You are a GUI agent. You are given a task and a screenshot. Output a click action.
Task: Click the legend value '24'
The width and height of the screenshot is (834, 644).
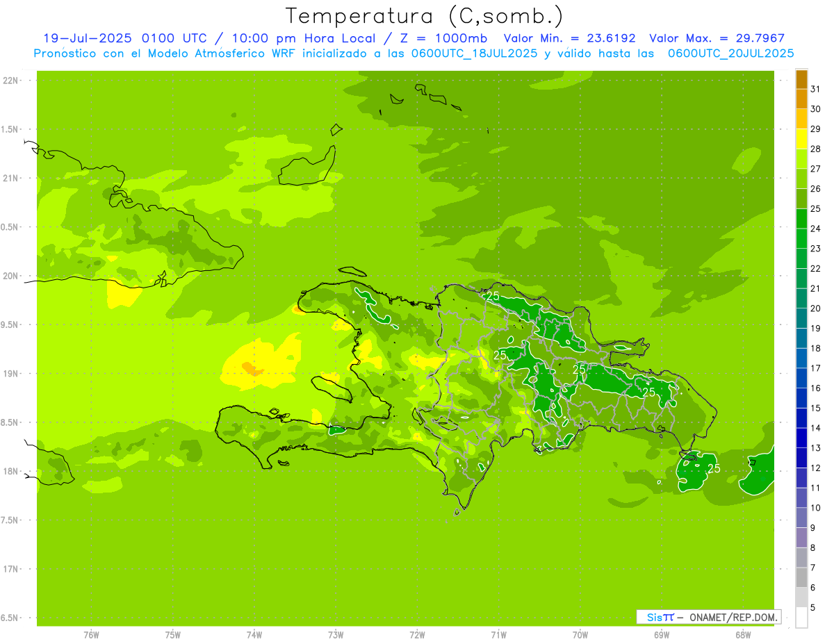click(x=816, y=229)
